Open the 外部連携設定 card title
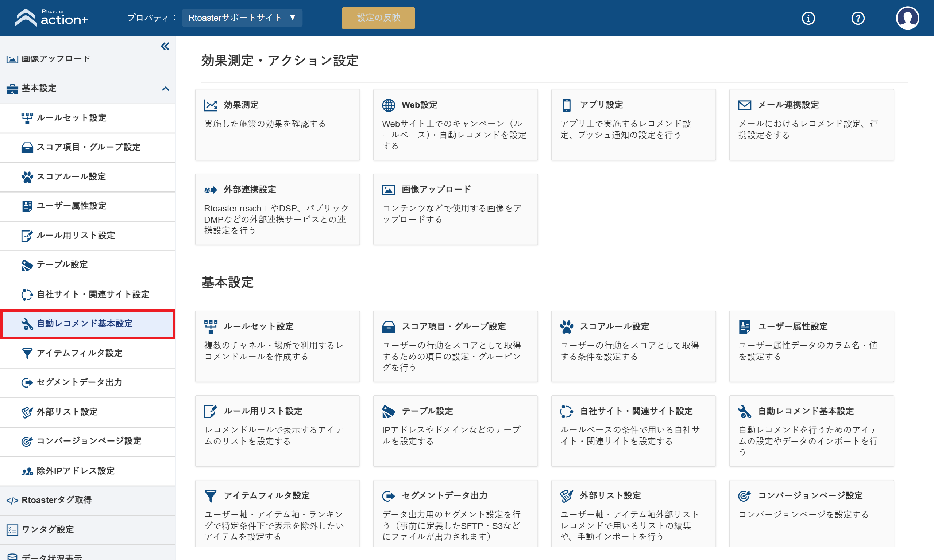The height and width of the screenshot is (560, 934). [x=250, y=190]
